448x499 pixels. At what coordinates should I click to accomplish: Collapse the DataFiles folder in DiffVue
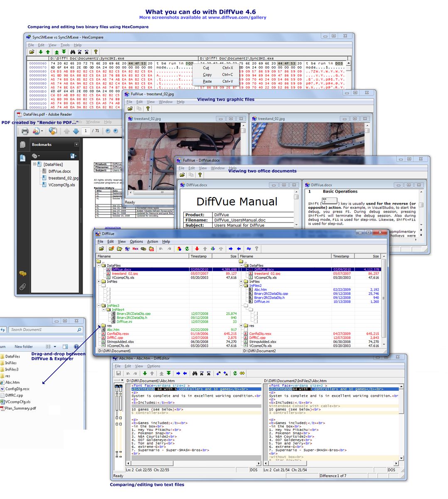[x=99, y=265]
